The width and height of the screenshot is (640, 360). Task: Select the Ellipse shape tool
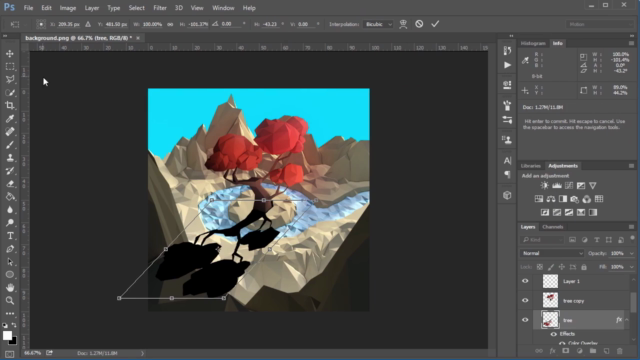tap(10, 275)
